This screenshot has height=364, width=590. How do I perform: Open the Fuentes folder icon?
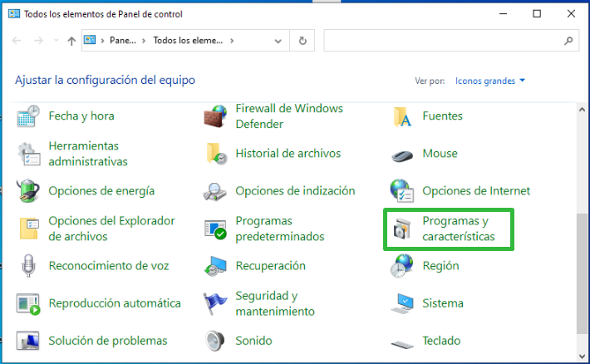[402, 116]
